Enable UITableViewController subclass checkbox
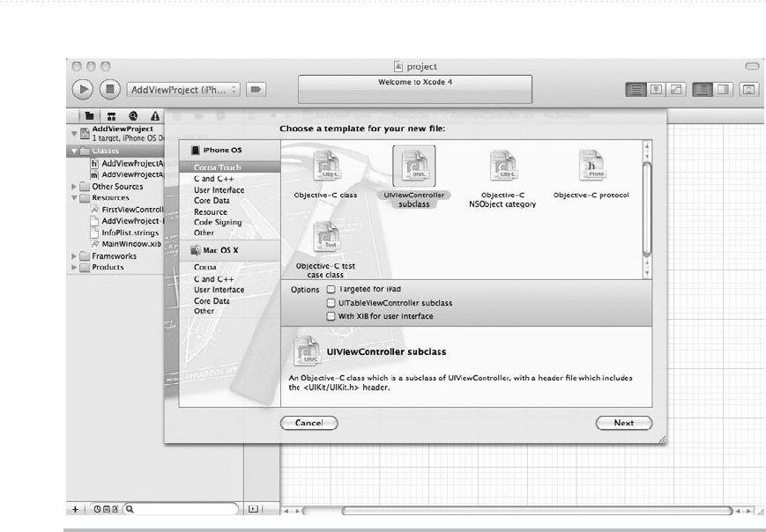766x532 pixels. point(331,303)
